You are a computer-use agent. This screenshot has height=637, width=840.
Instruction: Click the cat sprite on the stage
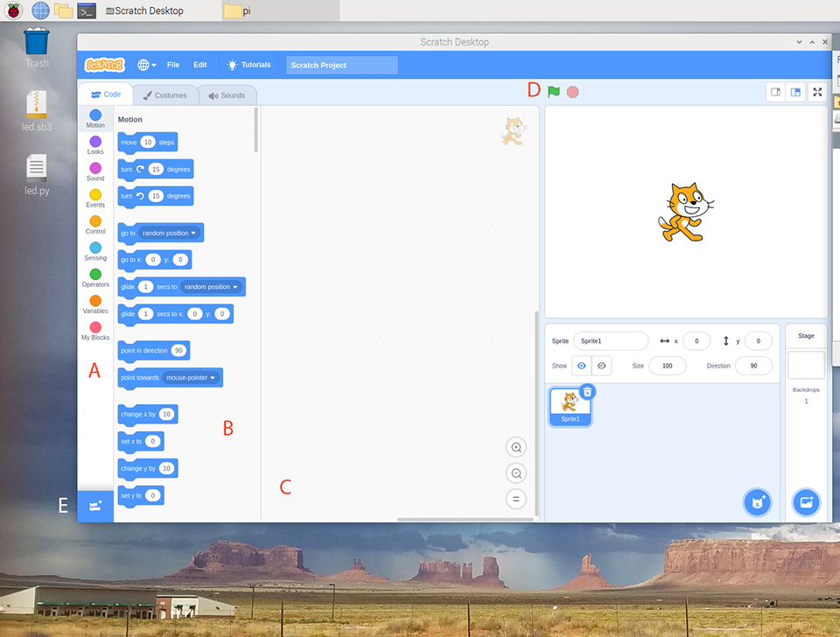point(685,212)
